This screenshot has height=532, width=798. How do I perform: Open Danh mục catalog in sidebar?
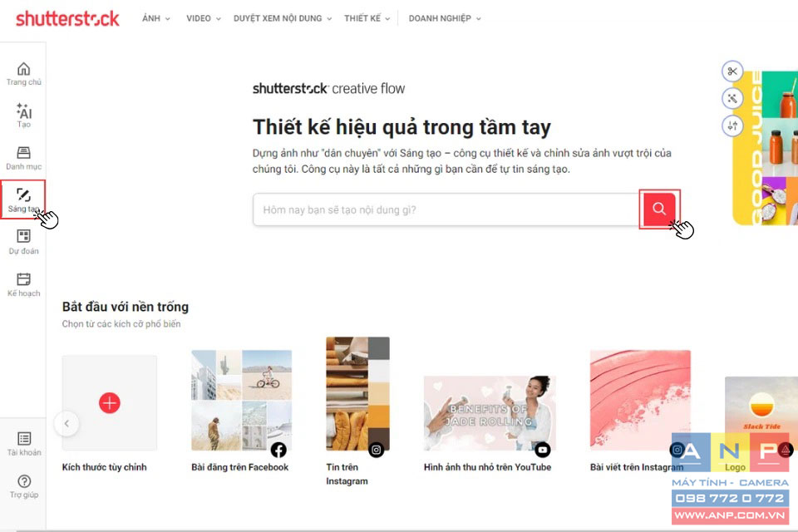(x=23, y=158)
